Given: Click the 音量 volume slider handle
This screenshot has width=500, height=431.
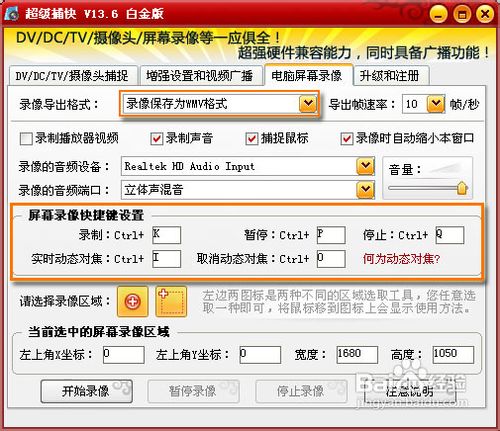Looking at the screenshot, I should 462,188.
